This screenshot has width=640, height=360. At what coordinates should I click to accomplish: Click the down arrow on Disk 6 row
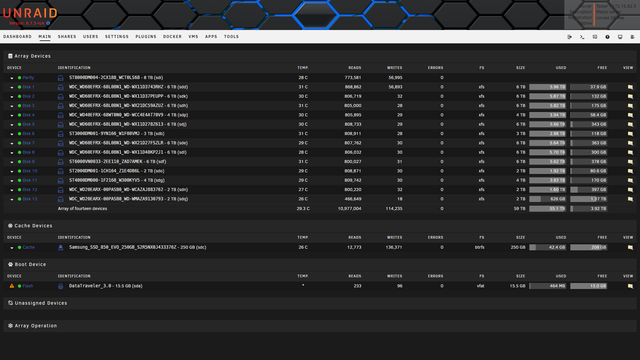[12, 134]
